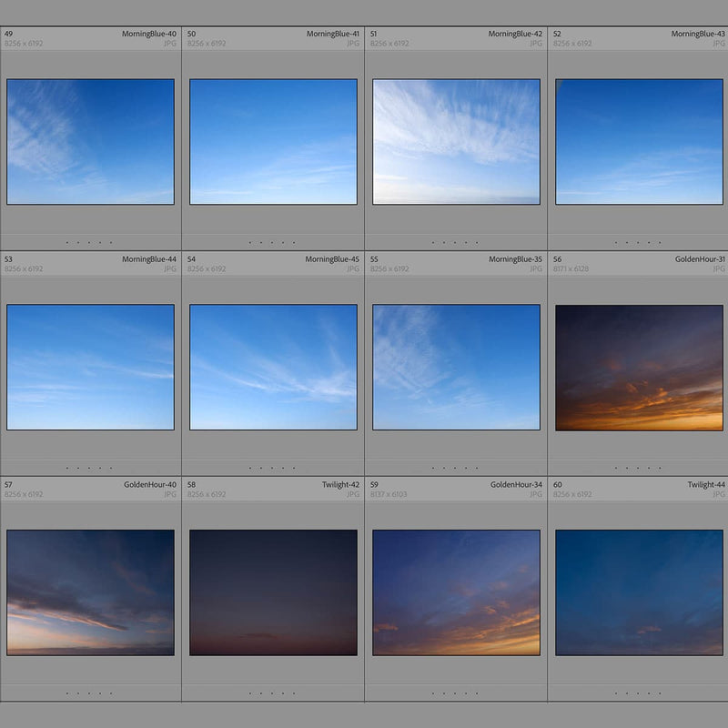The image size is (728, 728).
Task: Select the MorningBlue-40 thumbnail
Action: tap(91, 141)
